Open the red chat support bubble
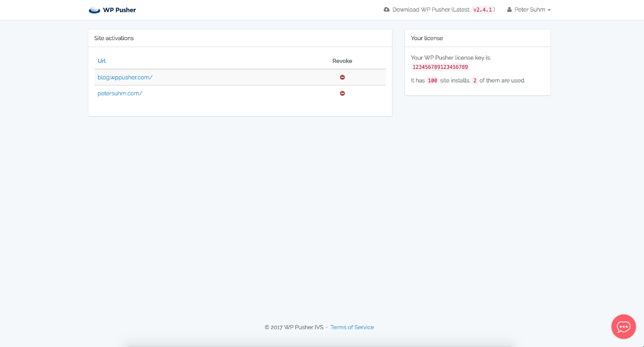 [x=623, y=326]
